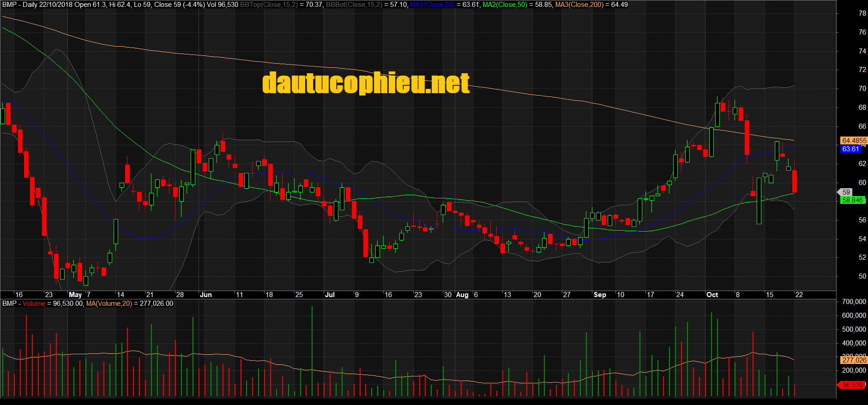
Task: Click the Vol 96,530 value in header
Action: 223,5
